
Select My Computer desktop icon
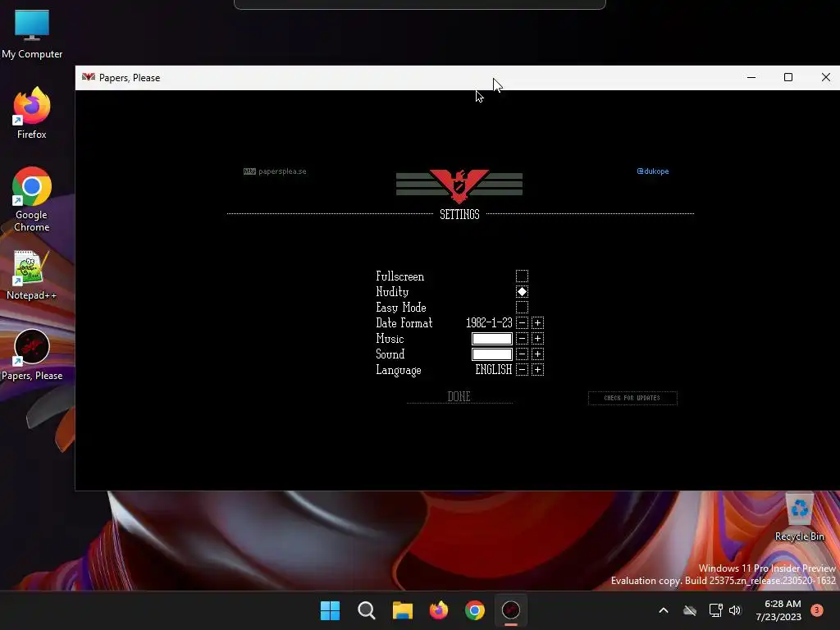[32, 34]
